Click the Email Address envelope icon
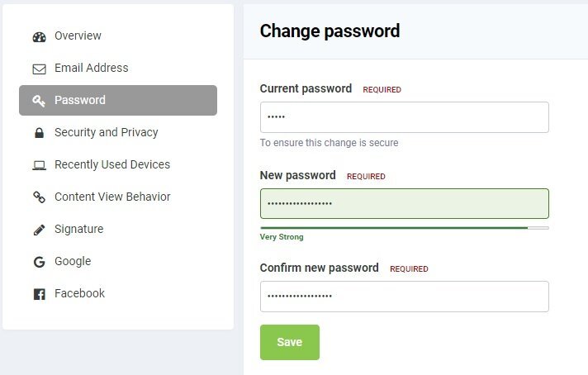 39,69
